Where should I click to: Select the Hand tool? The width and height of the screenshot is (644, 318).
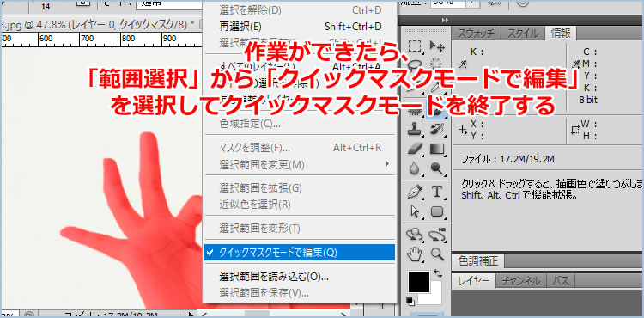416,254
